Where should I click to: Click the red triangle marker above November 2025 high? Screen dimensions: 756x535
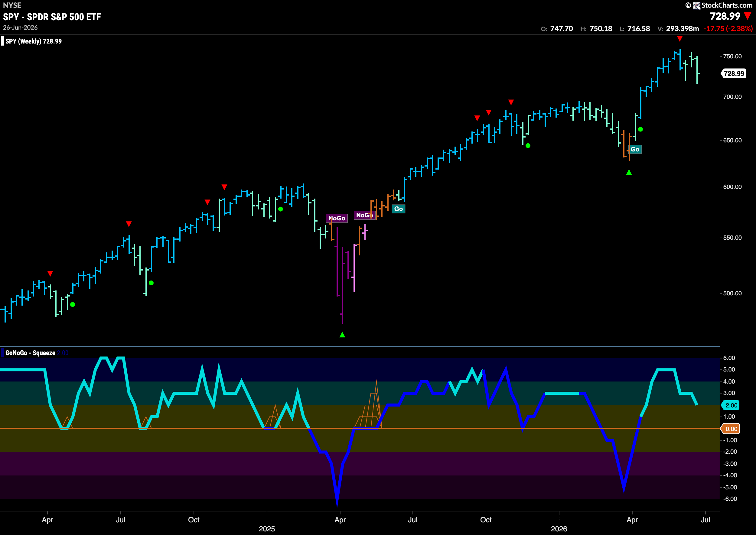coord(511,102)
